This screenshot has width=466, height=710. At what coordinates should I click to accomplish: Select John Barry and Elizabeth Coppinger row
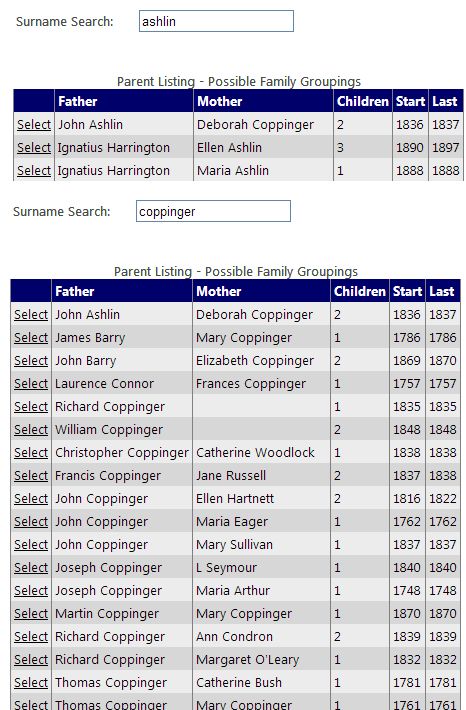(31, 361)
